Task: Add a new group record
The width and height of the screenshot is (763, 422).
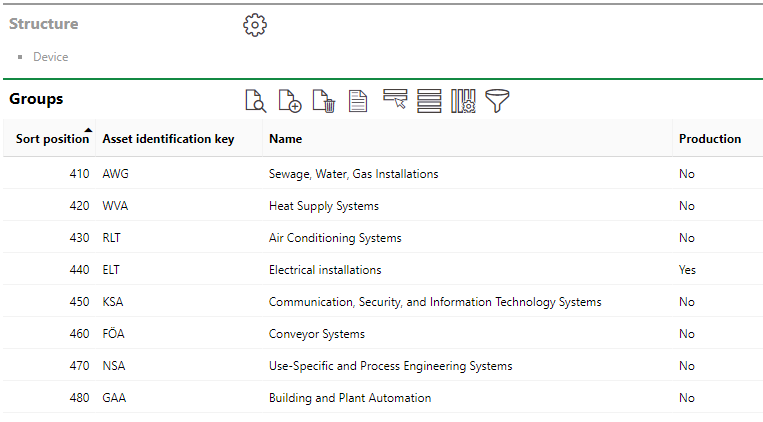Action: (290, 100)
